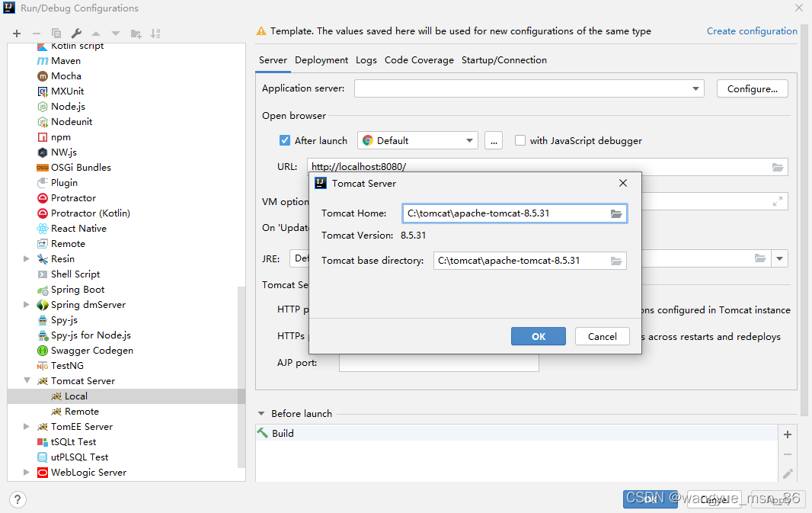This screenshot has height=513, width=812.
Task: Open Edit Templates wrench icon
Action: (76, 34)
